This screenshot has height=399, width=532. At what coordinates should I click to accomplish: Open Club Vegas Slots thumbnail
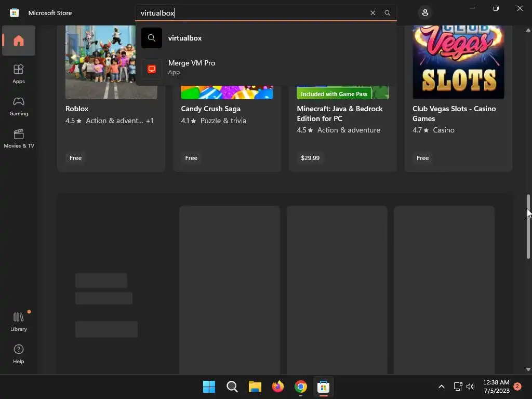458,62
